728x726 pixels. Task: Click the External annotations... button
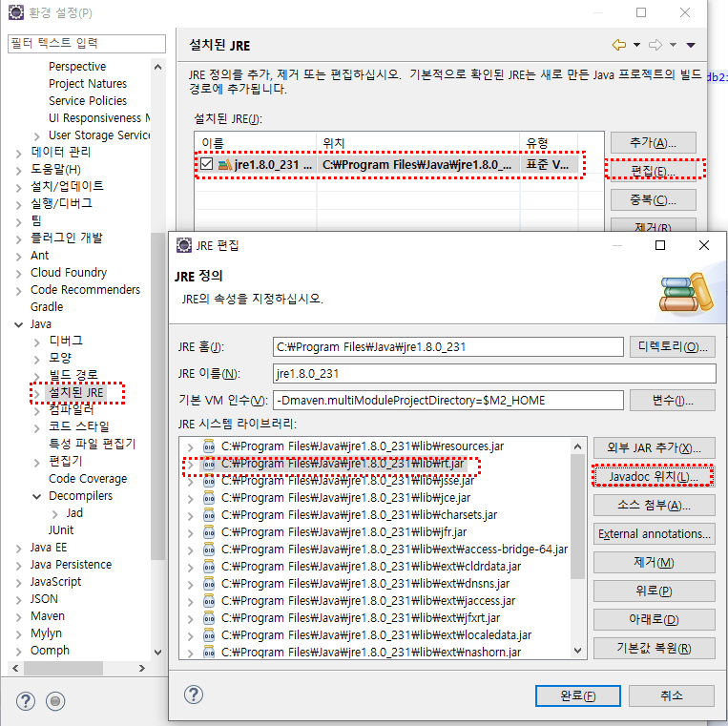(x=655, y=534)
